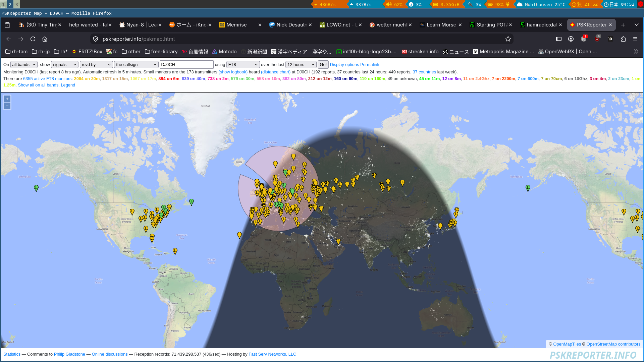Image resolution: width=644 pixels, height=362 pixels.
Task: Open 'the callsign' dropdown
Action: 136,65
